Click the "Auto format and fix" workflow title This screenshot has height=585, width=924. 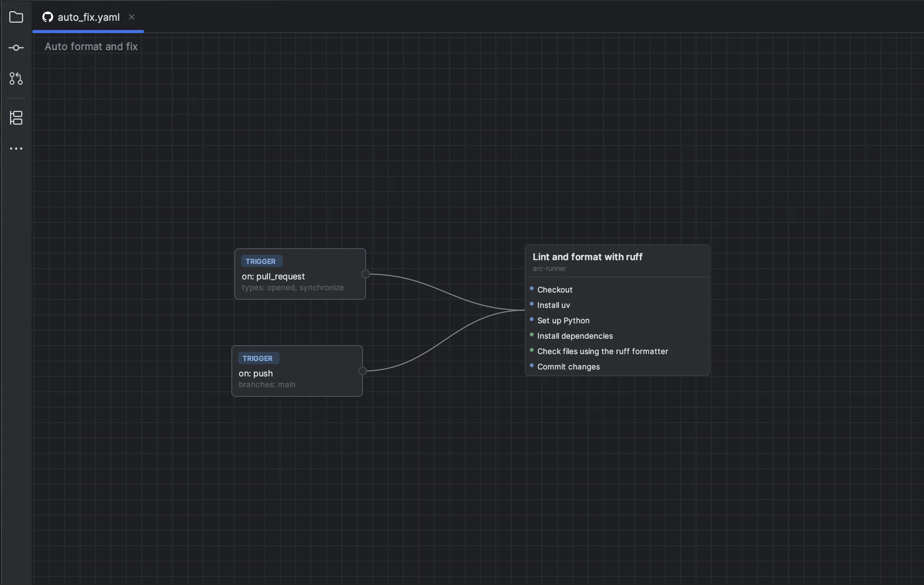(x=91, y=47)
